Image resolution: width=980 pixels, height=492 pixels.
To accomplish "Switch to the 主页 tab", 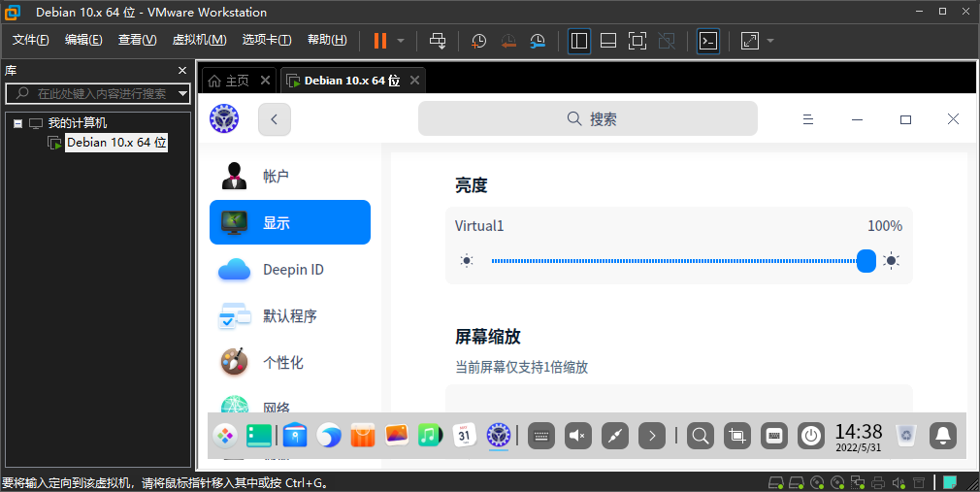I will click(229, 81).
